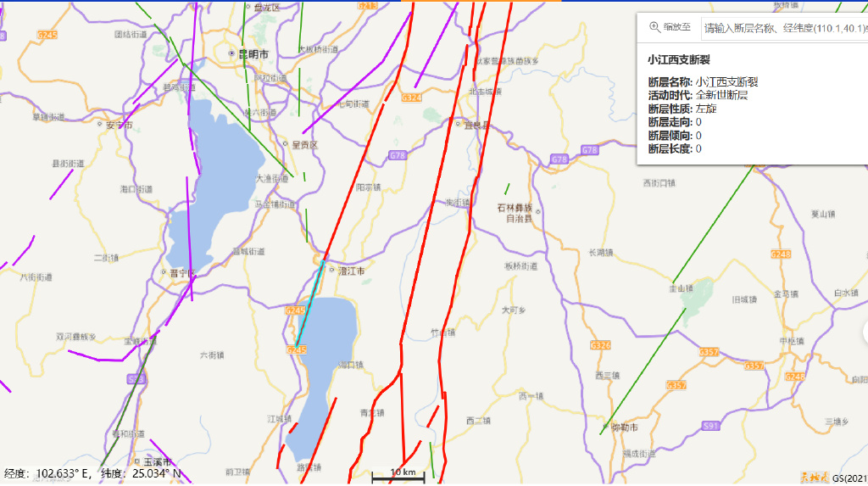Click the 断层性质 row reading 左旋
This screenshot has height=486, width=868.
coord(682,109)
